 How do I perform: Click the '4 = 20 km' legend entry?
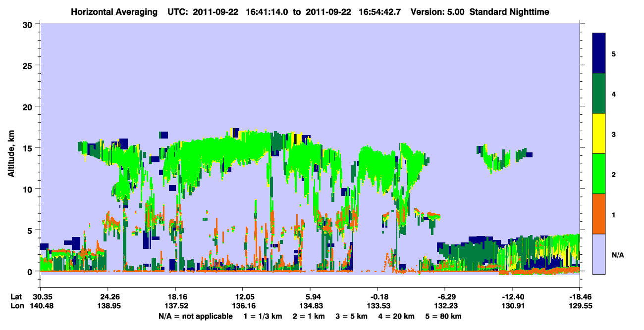397,316
